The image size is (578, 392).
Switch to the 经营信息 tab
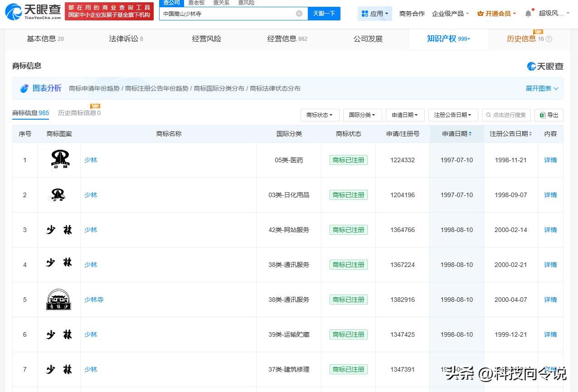click(x=287, y=39)
